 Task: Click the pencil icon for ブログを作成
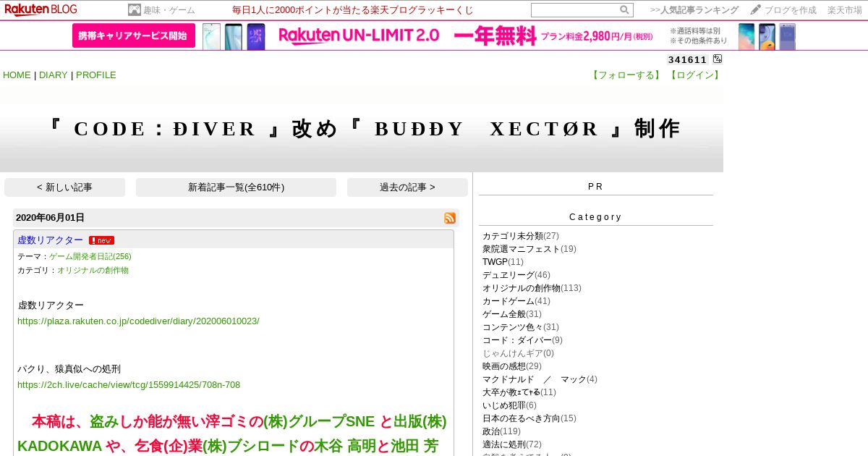click(x=756, y=9)
